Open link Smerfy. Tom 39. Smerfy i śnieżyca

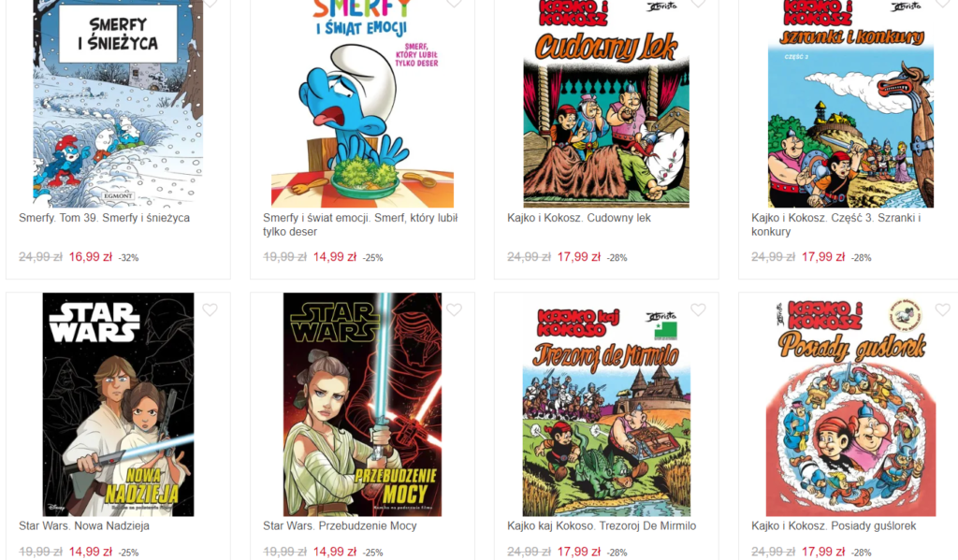point(104,218)
